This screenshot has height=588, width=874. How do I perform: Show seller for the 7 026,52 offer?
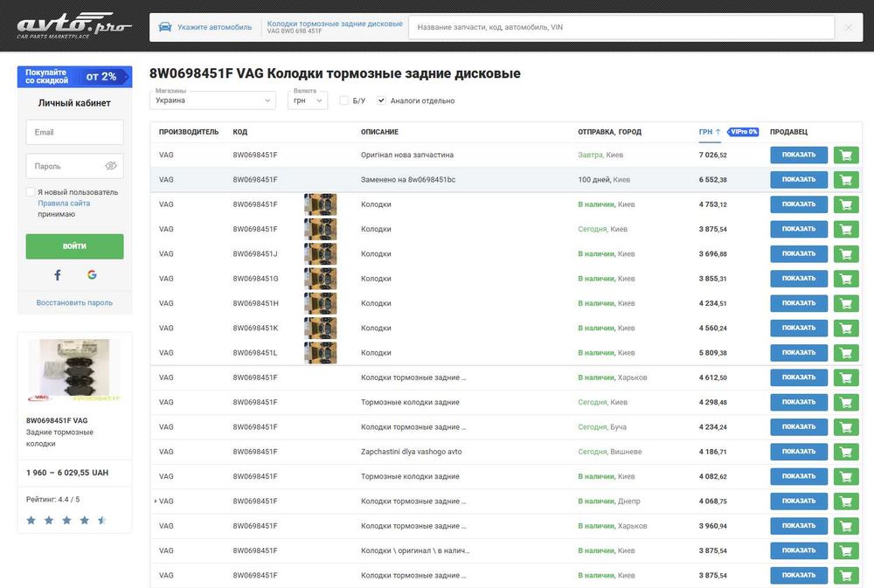[x=799, y=155]
